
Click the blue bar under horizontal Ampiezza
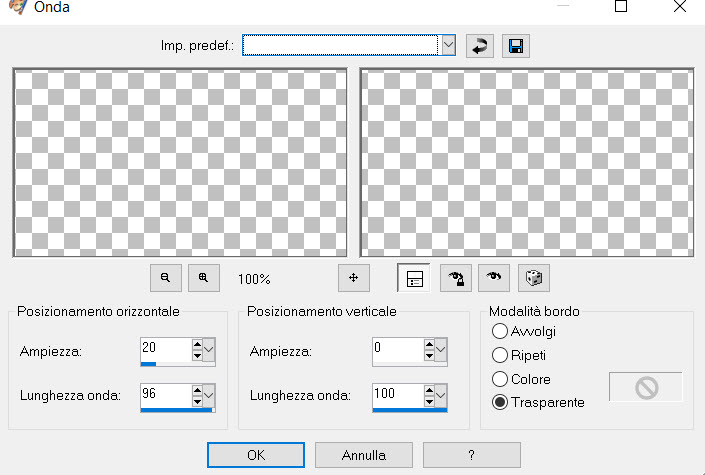(148, 364)
